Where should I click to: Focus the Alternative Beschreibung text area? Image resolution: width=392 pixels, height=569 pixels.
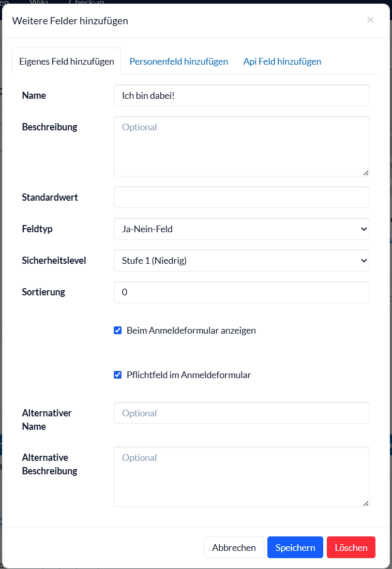242,476
